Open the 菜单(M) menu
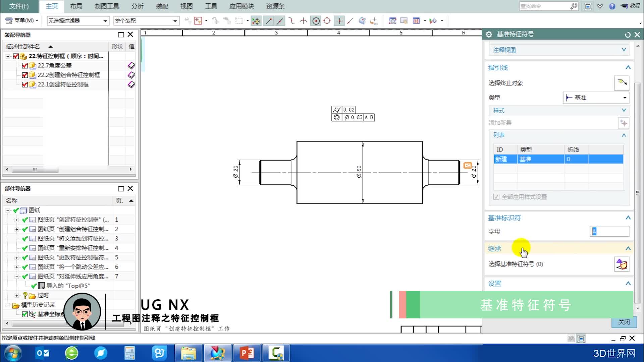644x362 pixels. coord(22,20)
